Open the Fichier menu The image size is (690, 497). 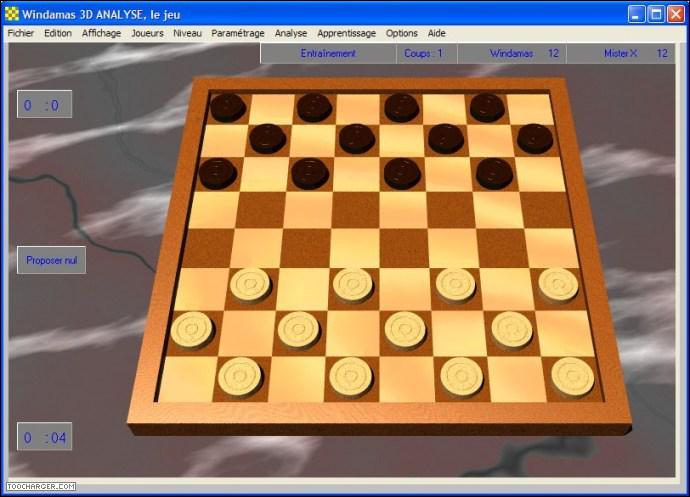[x=21, y=33]
